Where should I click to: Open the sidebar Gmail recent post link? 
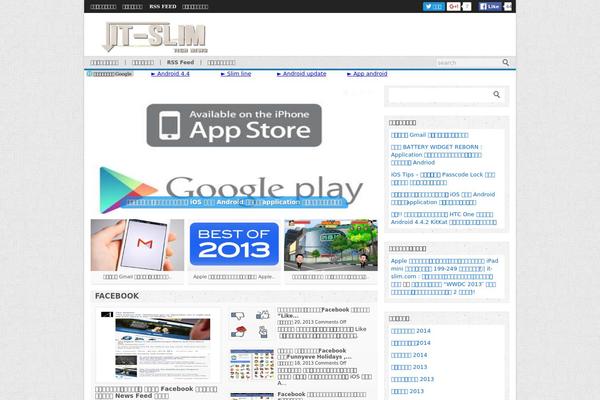click(x=429, y=135)
